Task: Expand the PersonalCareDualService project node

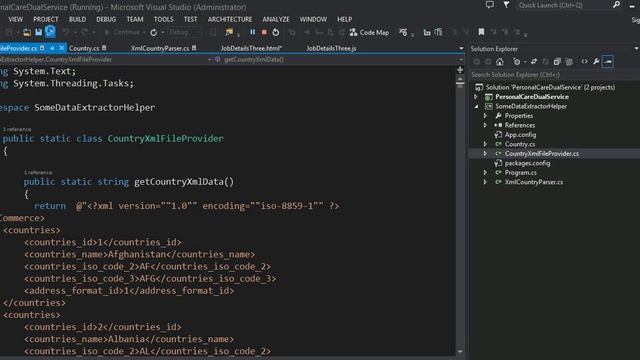Action: [476, 97]
